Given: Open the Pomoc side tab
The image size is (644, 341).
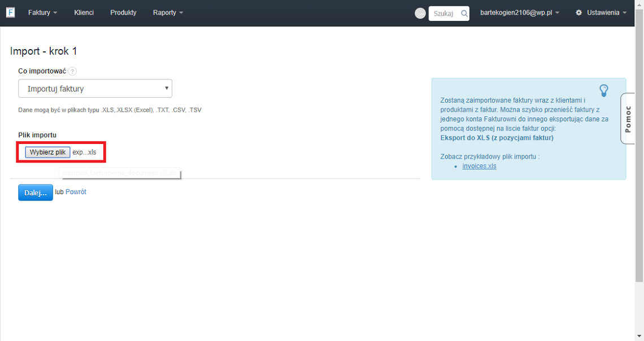Looking at the screenshot, I should 628,119.
